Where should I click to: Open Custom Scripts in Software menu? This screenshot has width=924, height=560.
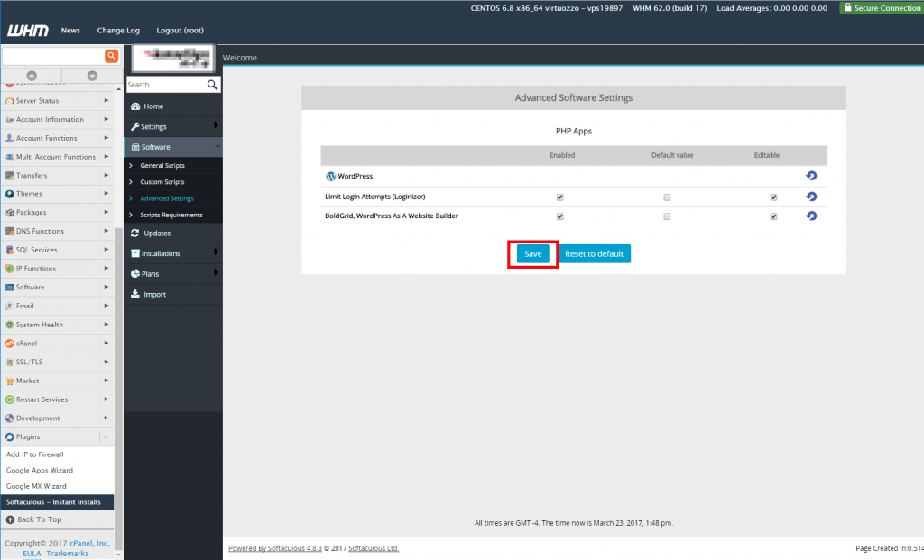pyautogui.click(x=162, y=182)
